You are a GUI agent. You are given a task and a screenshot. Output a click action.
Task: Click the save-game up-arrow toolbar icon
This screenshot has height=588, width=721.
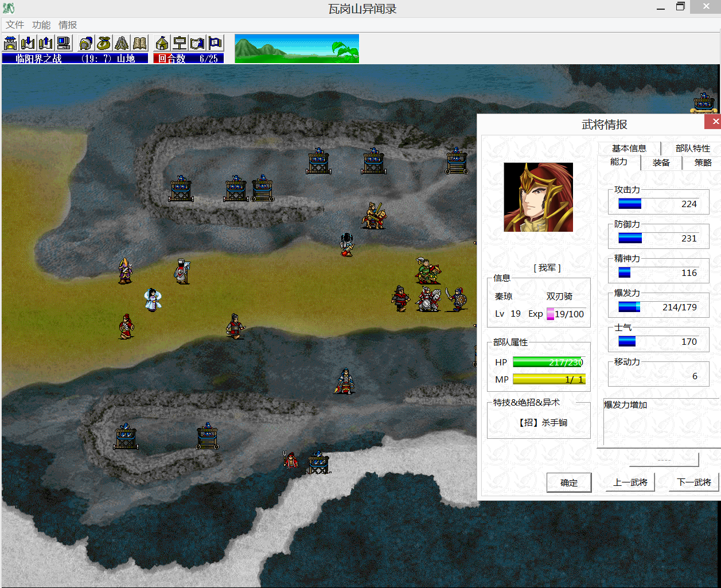tap(46, 43)
